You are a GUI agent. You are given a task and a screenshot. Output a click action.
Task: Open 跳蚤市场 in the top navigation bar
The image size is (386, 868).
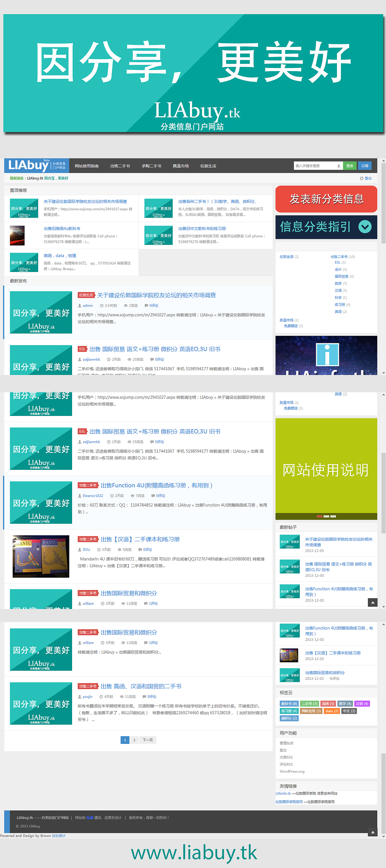(181, 166)
